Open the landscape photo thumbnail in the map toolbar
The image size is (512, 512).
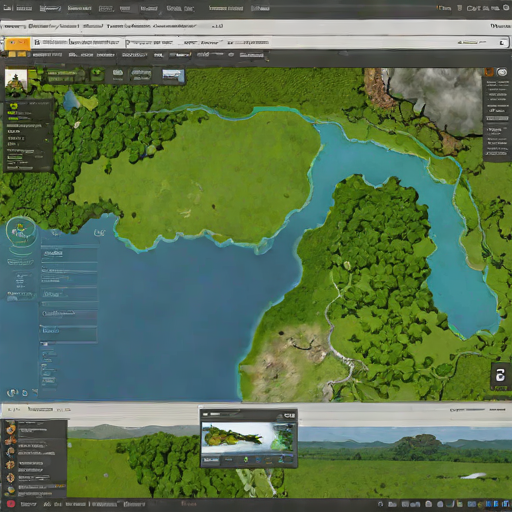tap(173, 76)
